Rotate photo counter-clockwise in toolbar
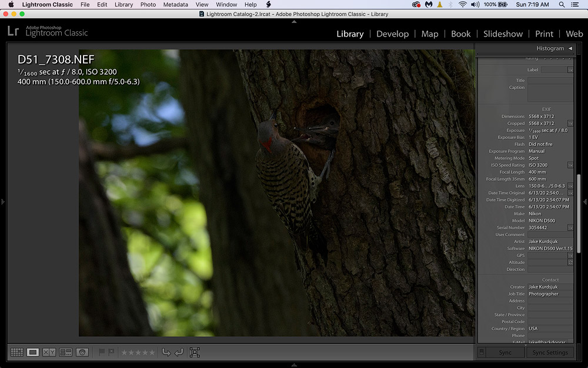Screen dimensions: 588x368 [x=166, y=352]
